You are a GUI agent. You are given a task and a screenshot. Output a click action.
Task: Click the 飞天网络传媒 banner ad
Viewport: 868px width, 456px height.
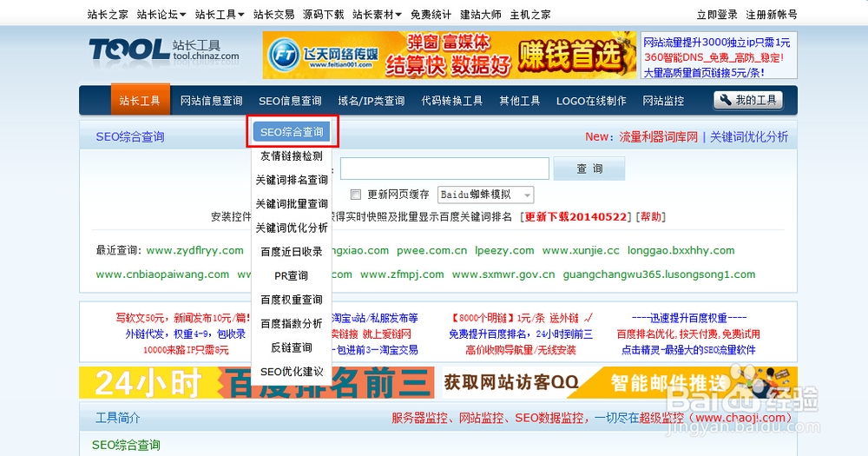click(450, 55)
